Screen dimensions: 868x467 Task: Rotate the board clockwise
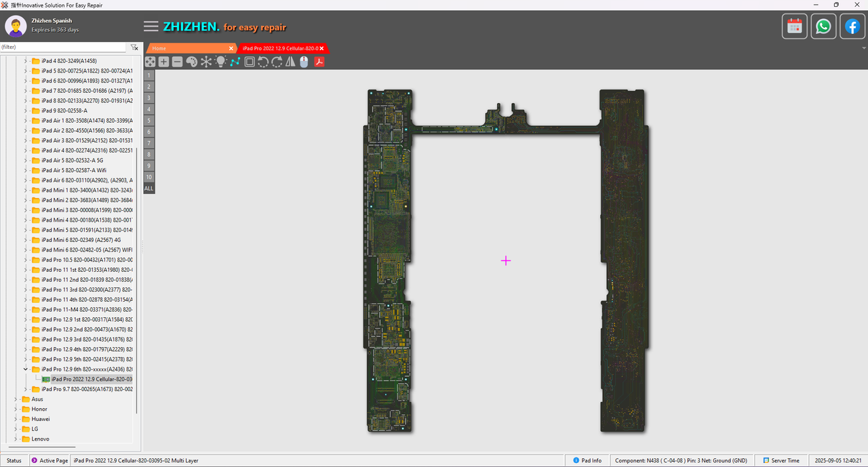(x=277, y=62)
